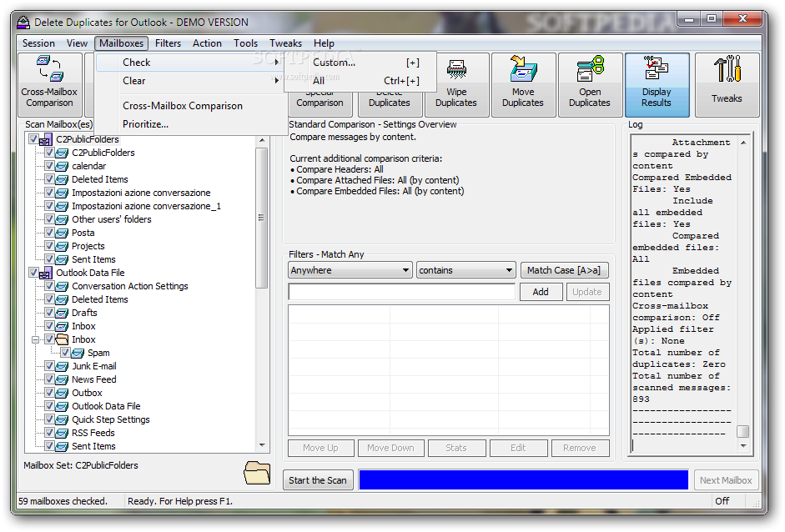The height and width of the screenshot is (532, 785).
Task: Open the contains filter condition dropdown
Action: tap(465, 270)
